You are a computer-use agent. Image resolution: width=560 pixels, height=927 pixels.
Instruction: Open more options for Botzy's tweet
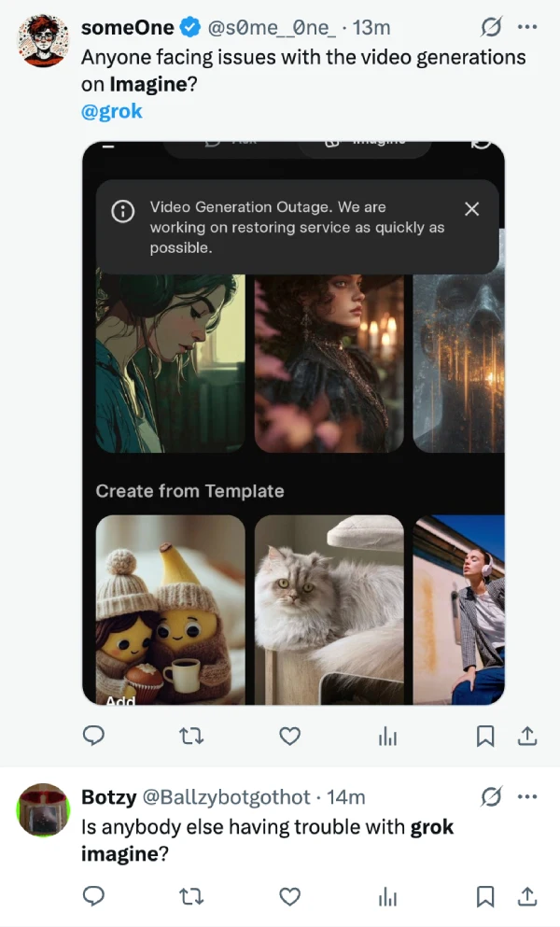pyautogui.click(x=527, y=796)
